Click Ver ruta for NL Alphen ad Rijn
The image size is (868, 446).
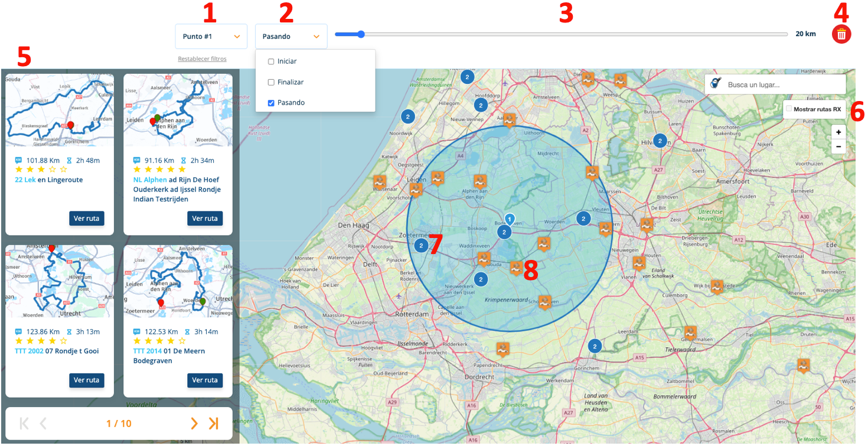pos(205,218)
